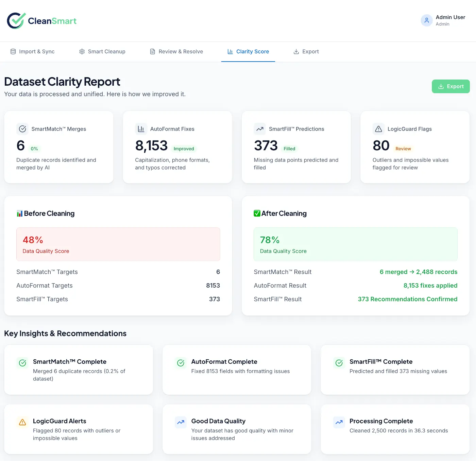
Task: Click '373 Recommendations Confirmed' text
Action: tap(408, 299)
